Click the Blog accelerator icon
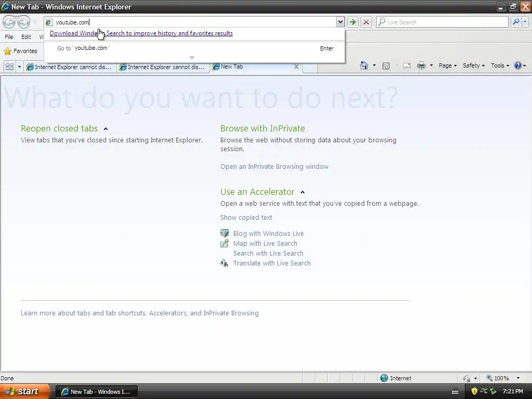This screenshot has height=399, width=532. pyautogui.click(x=224, y=233)
